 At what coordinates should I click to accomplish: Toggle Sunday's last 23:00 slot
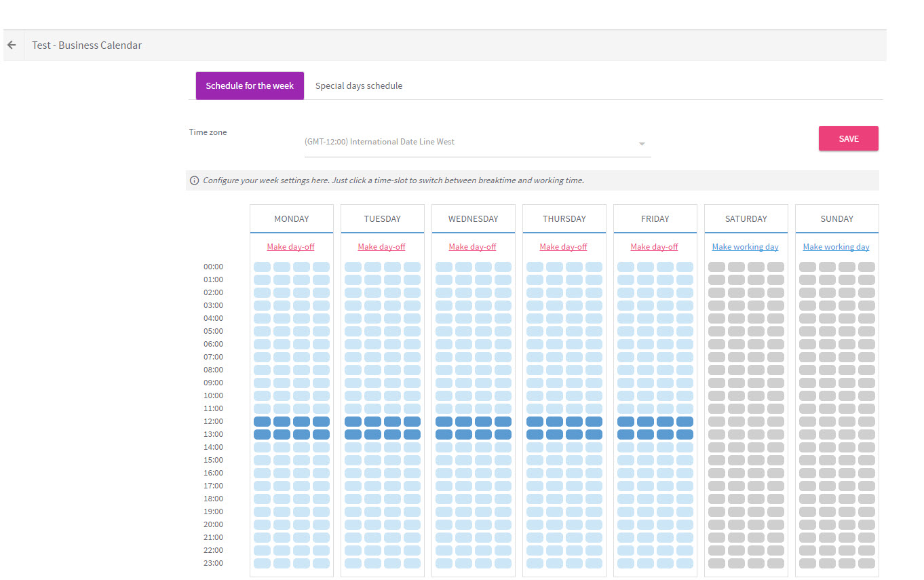(x=866, y=564)
